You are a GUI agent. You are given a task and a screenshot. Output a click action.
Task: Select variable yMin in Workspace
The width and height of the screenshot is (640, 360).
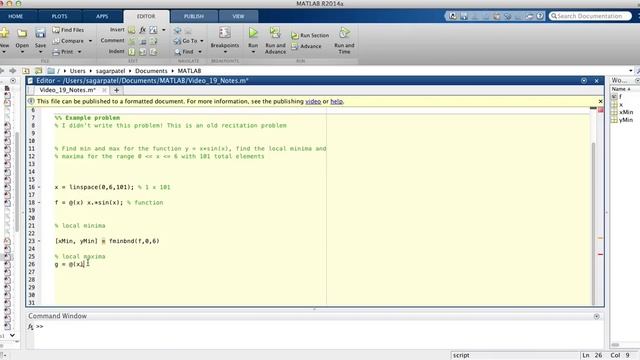coord(626,120)
